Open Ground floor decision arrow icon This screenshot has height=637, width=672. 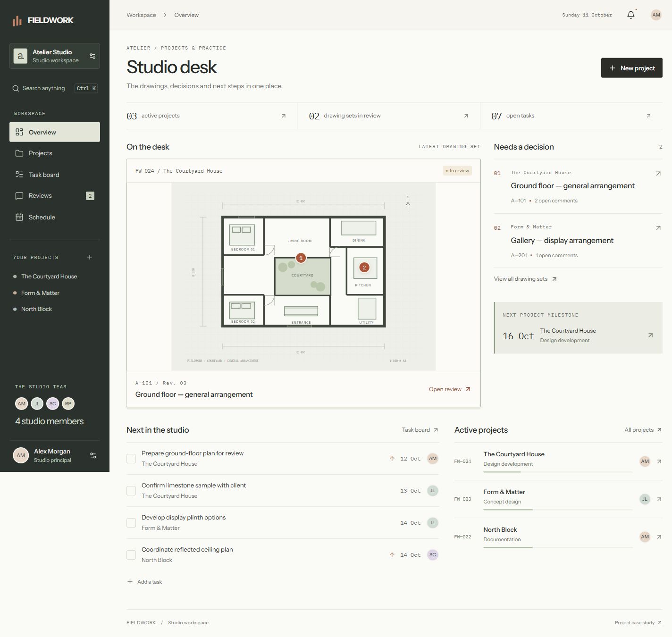(x=658, y=174)
